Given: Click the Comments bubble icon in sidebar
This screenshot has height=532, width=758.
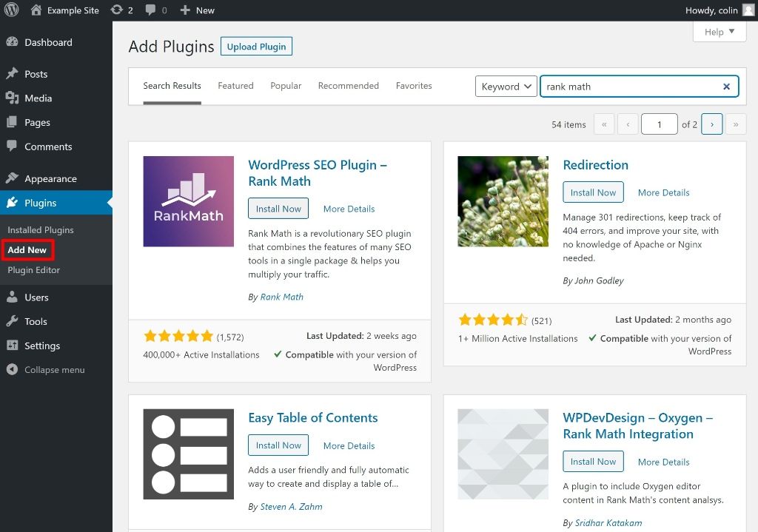Looking at the screenshot, I should (12, 146).
